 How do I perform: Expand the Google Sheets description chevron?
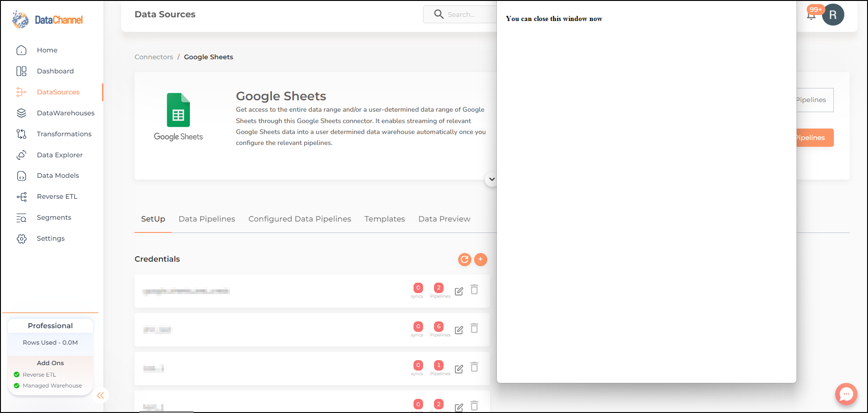point(491,179)
